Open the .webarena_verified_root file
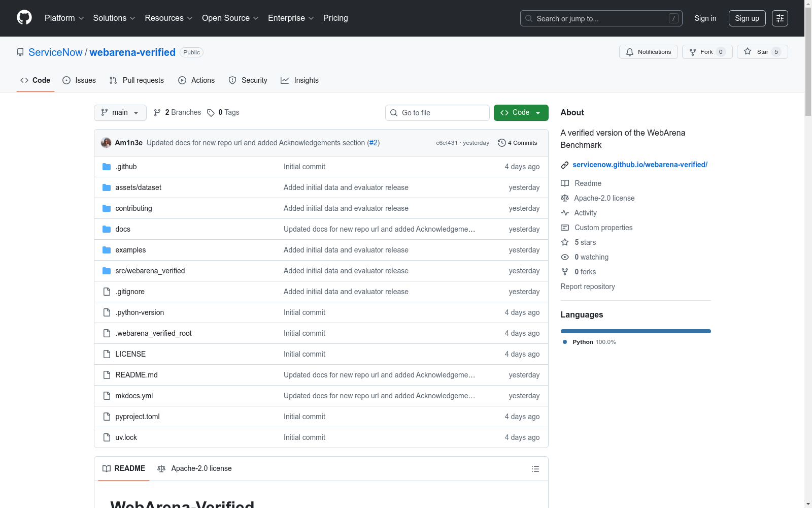812x508 pixels. [154, 333]
